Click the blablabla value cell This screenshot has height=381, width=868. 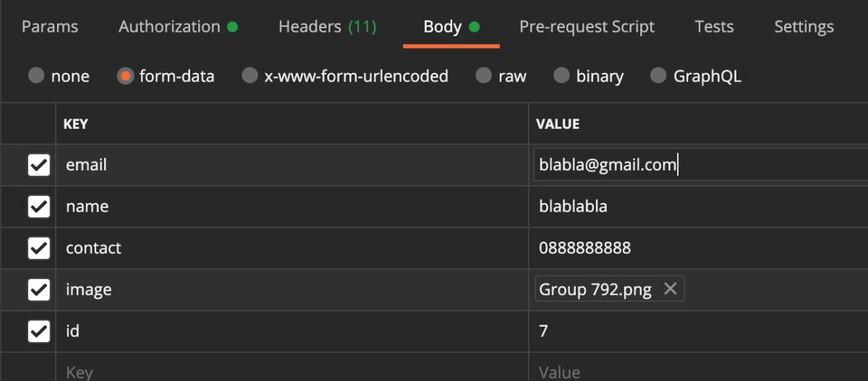[x=699, y=207]
